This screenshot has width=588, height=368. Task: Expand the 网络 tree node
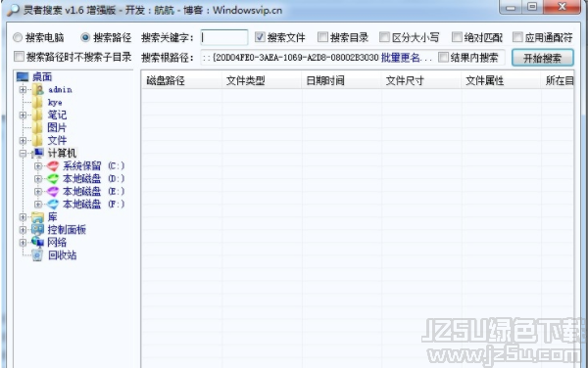23,242
